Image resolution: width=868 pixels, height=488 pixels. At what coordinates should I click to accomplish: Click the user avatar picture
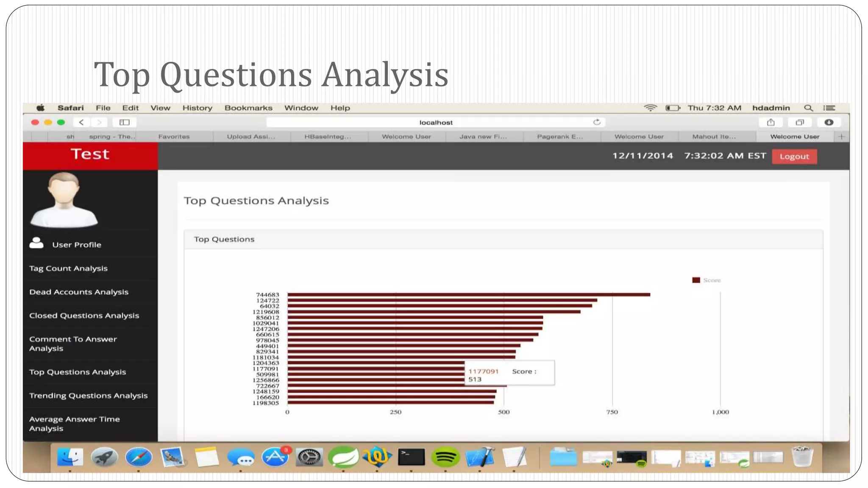64,200
